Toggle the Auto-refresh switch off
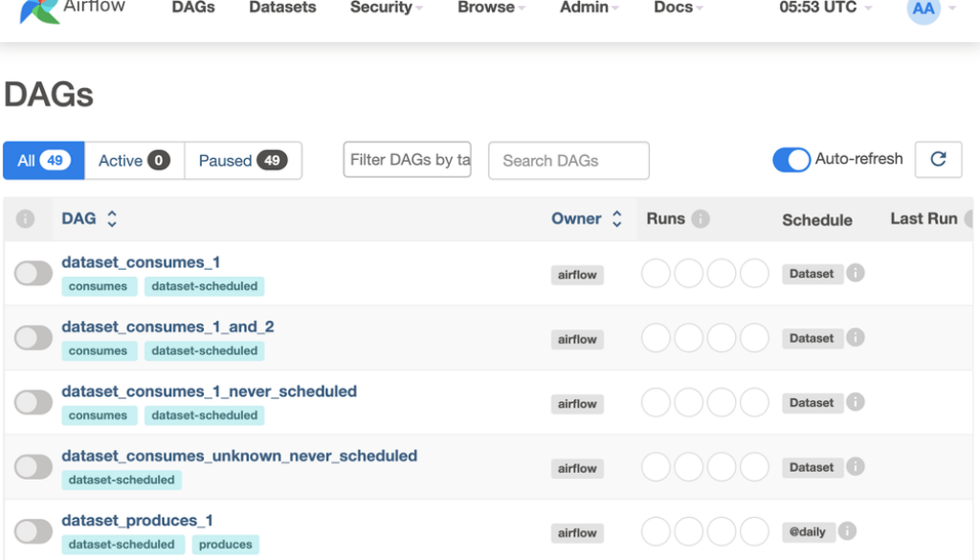This screenshot has width=980, height=560. coord(791,160)
